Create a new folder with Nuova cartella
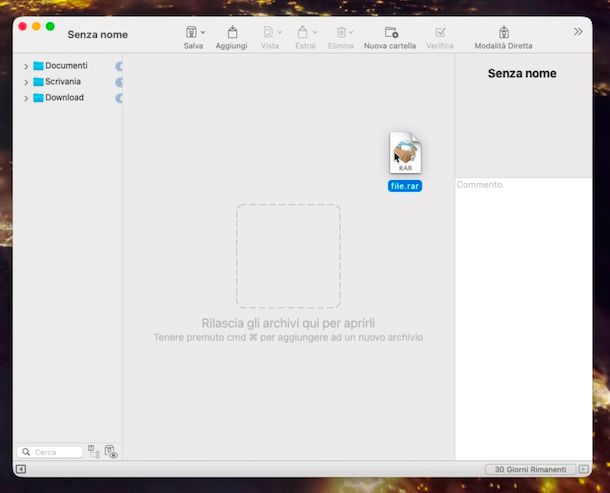610x493 pixels. click(390, 32)
